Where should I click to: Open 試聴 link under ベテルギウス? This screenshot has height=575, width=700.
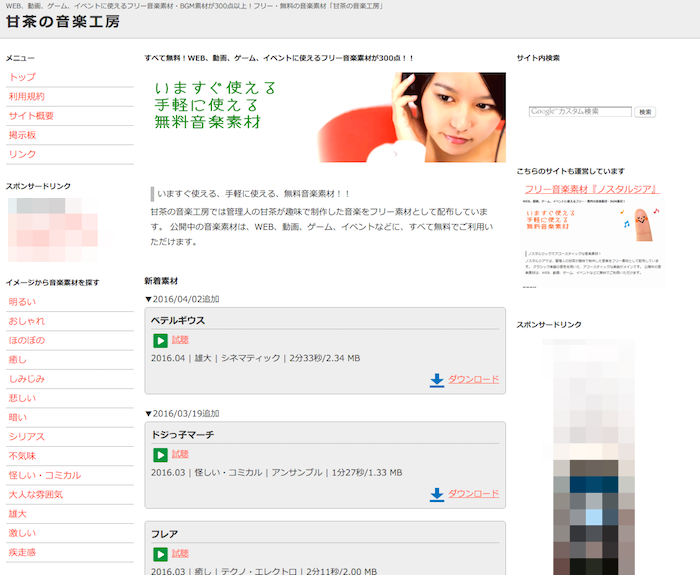(x=180, y=340)
